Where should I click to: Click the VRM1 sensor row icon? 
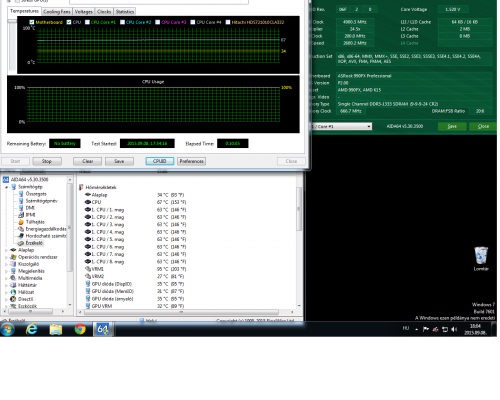88,269
